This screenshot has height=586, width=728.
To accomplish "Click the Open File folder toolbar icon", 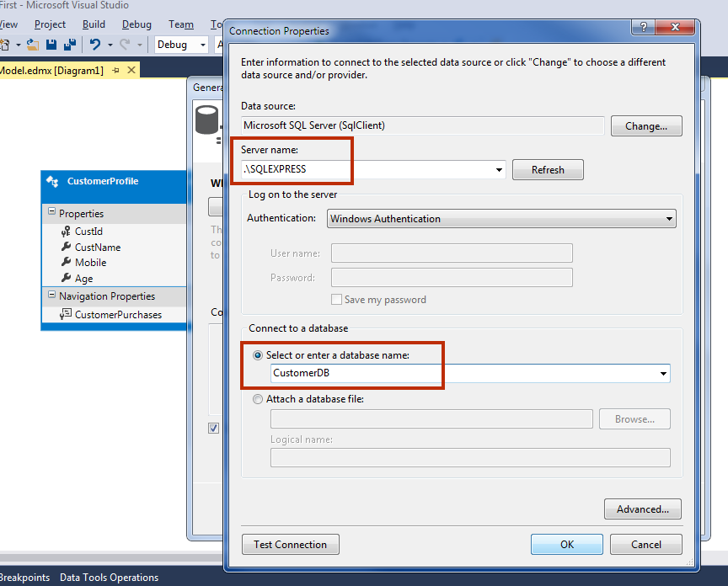I will (33, 45).
